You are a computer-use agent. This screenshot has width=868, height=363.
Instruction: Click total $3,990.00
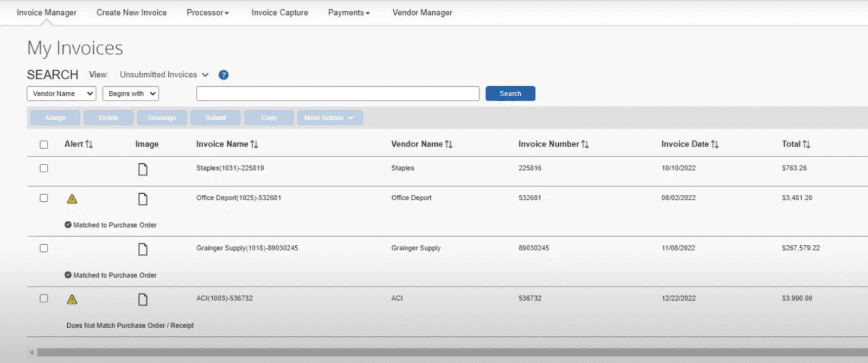coord(797,298)
